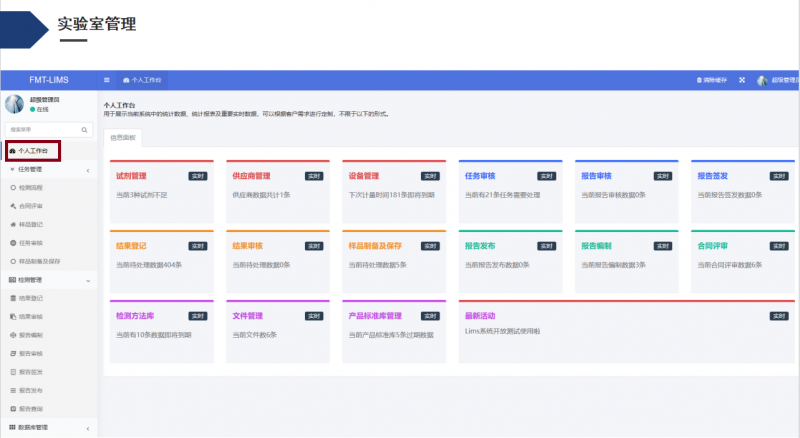Screen dimensions: 800x438
Task: Click the magnifier icon in menu search
Action: [x=84, y=130]
